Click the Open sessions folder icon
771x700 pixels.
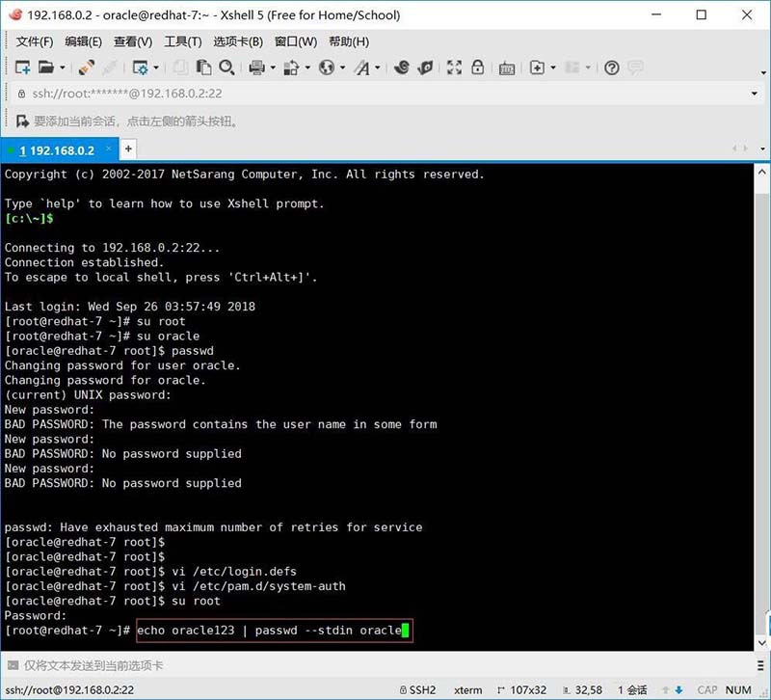point(45,67)
